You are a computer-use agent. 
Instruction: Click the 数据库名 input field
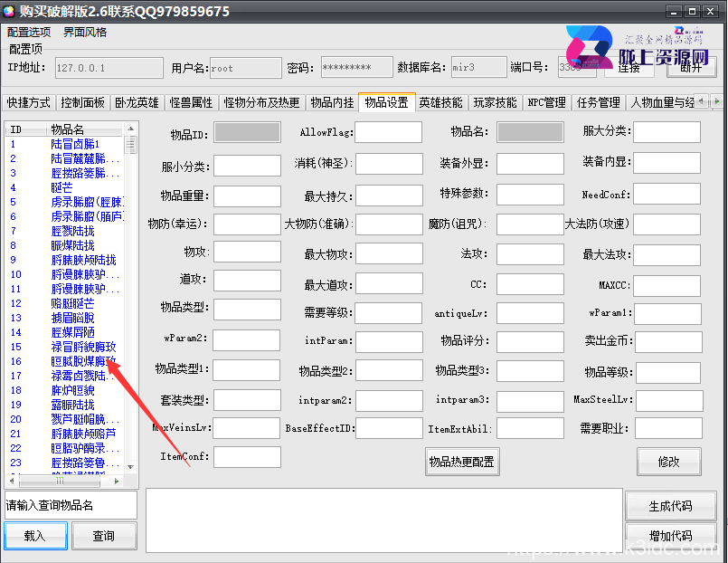[x=478, y=68]
